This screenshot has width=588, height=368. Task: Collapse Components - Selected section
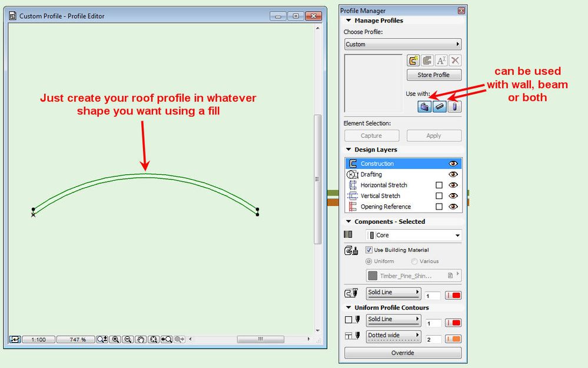pos(348,221)
